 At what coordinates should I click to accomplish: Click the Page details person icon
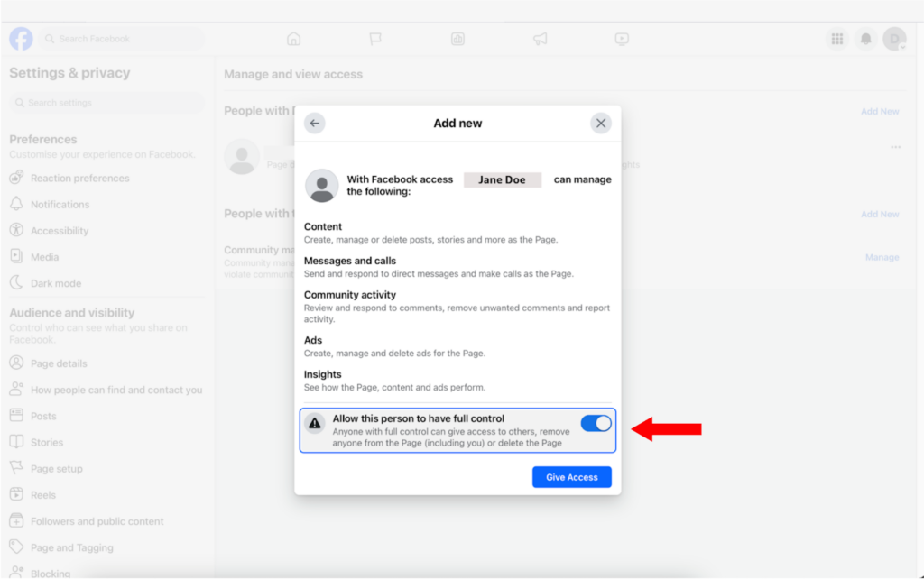tap(16, 363)
